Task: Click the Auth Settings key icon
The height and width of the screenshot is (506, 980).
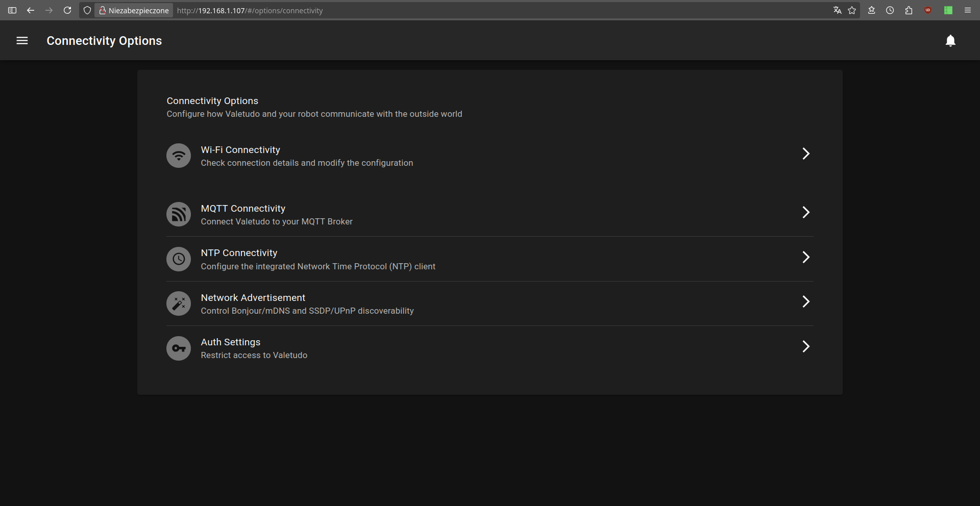Action: tap(179, 348)
